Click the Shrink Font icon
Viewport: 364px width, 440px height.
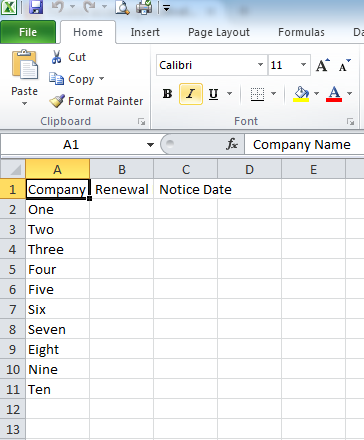pos(344,65)
